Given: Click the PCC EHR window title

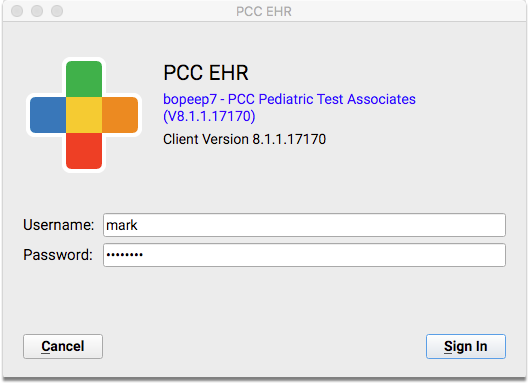Looking at the screenshot, I should click(x=264, y=11).
